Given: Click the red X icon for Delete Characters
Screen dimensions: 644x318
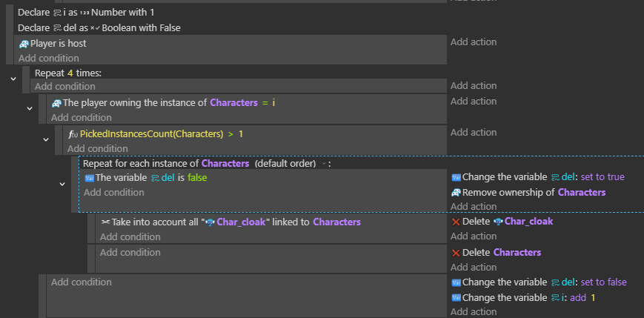Looking at the screenshot, I should pos(456,253).
